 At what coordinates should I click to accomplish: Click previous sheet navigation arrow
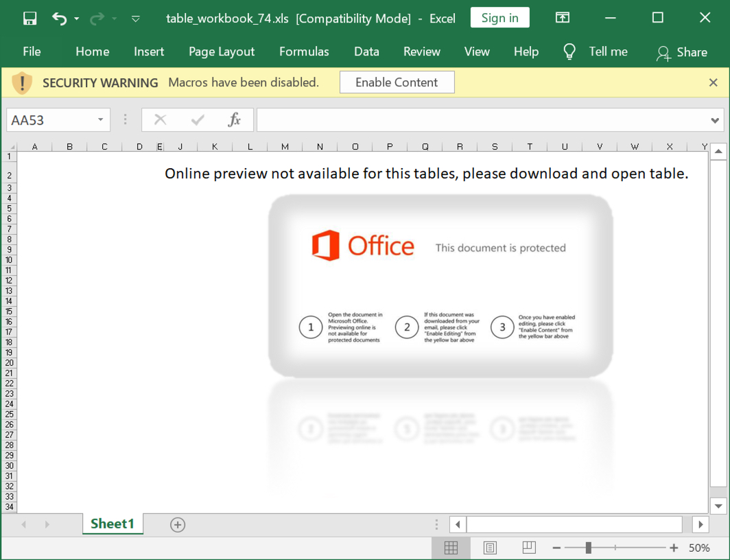pyautogui.click(x=24, y=524)
